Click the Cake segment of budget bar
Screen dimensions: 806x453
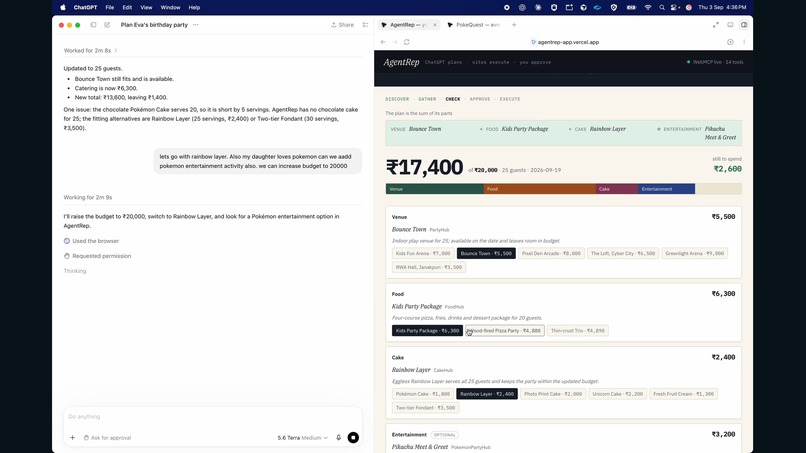[x=617, y=189]
